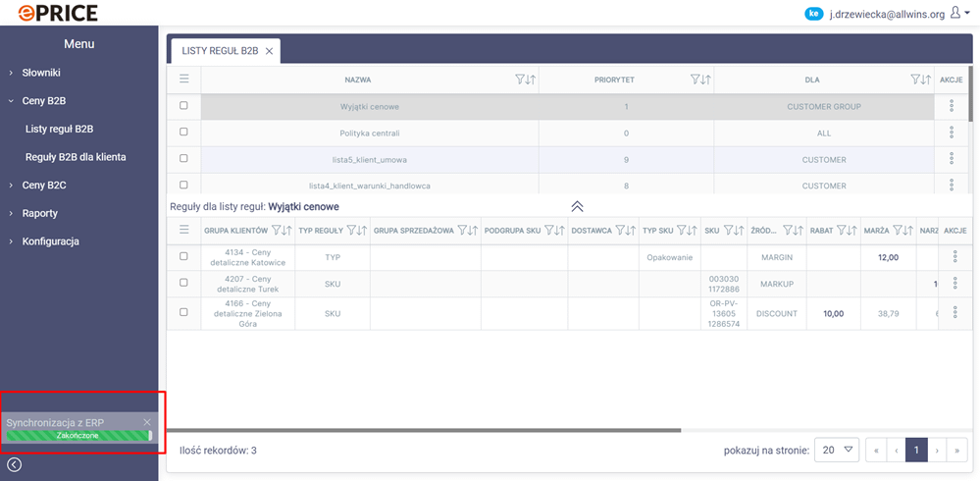Collapse the rules panel with the double chevron
Image resolution: width=980 pixels, height=481 pixels.
coord(577,206)
